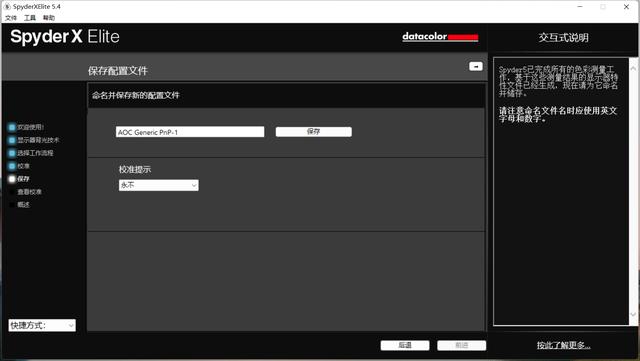Open the 校准提示 dropdown set to 永不
Viewport: 640px width, 361px height.
tap(159, 185)
